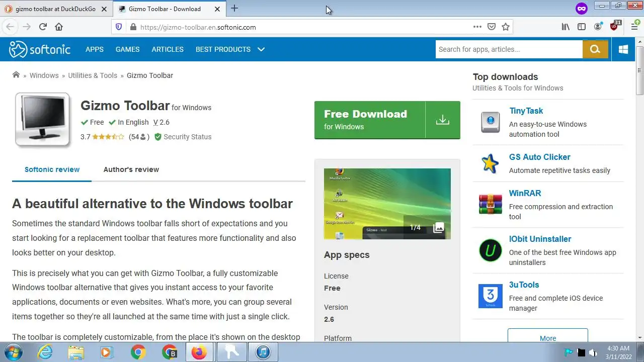
Task: Click the private browsing mask icon
Action: click(582, 9)
